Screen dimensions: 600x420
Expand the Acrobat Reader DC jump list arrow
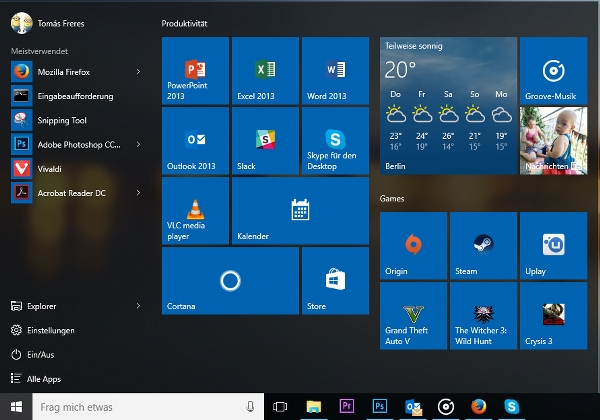138,193
